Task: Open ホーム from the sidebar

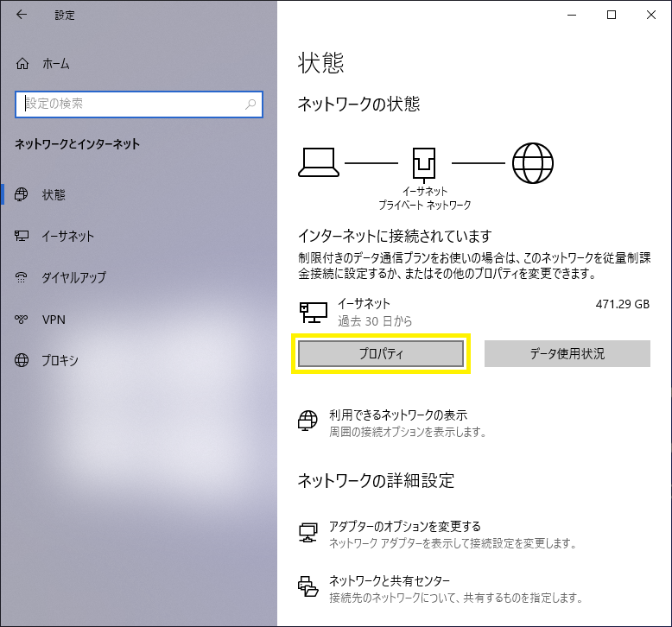Action: tap(56, 64)
